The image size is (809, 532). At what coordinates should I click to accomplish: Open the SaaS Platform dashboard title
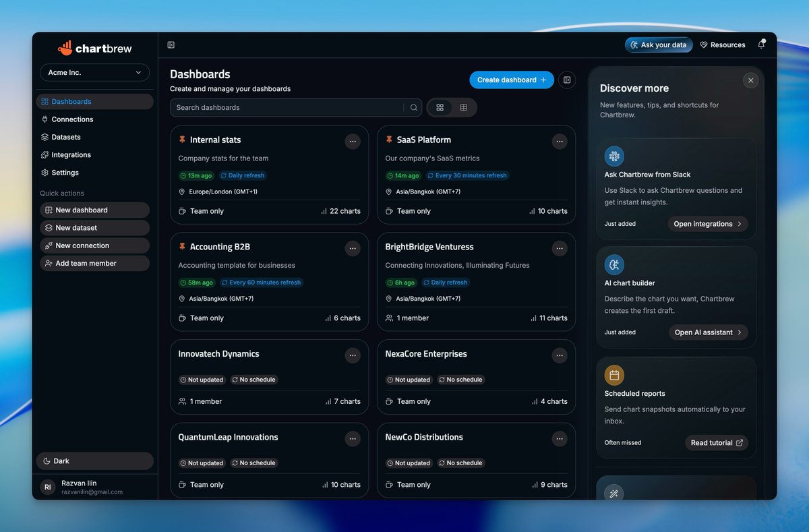click(424, 140)
